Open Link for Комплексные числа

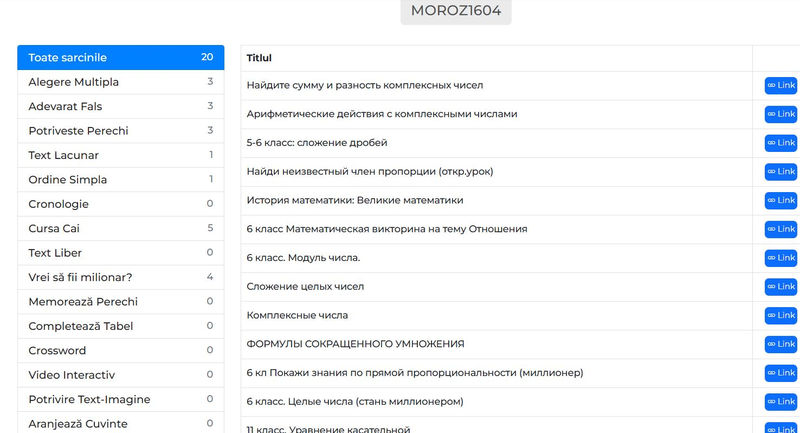click(781, 315)
